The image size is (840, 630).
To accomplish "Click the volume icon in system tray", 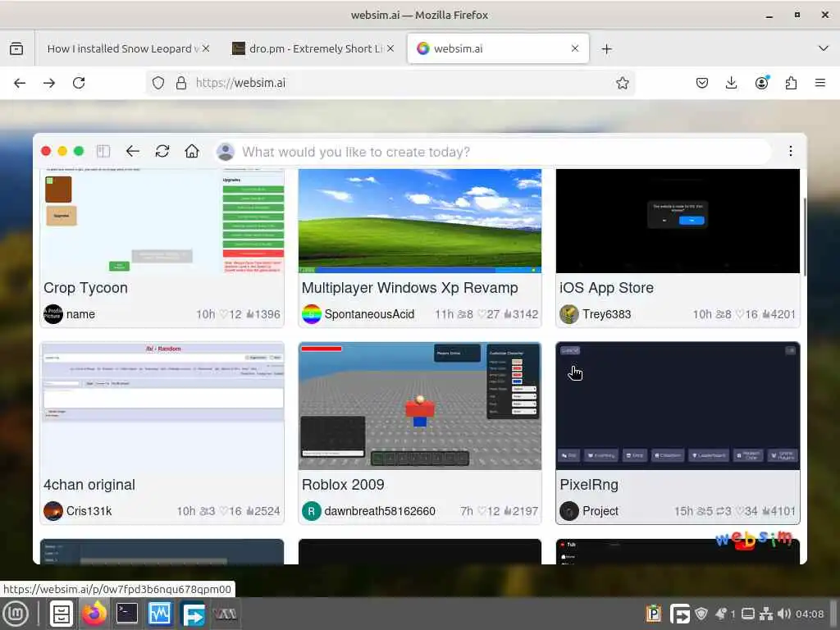I will 784,614.
